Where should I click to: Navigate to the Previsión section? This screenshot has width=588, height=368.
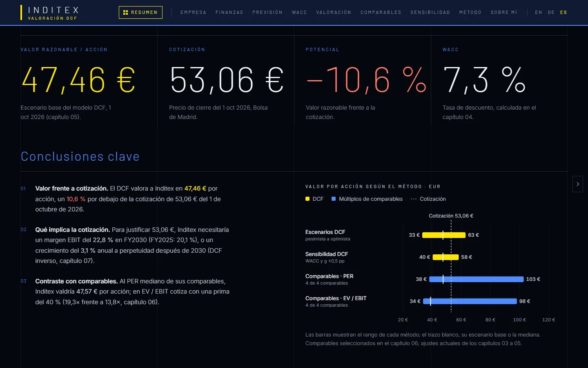click(x=267, y=12)
